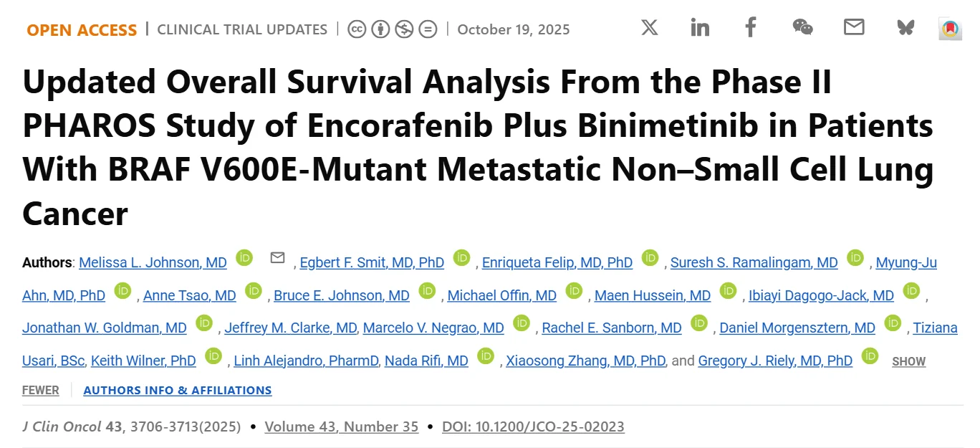The height and width of the screenshot is (448, 980).
Task: Share the article via WeChat
Action: tap(802, 28)
